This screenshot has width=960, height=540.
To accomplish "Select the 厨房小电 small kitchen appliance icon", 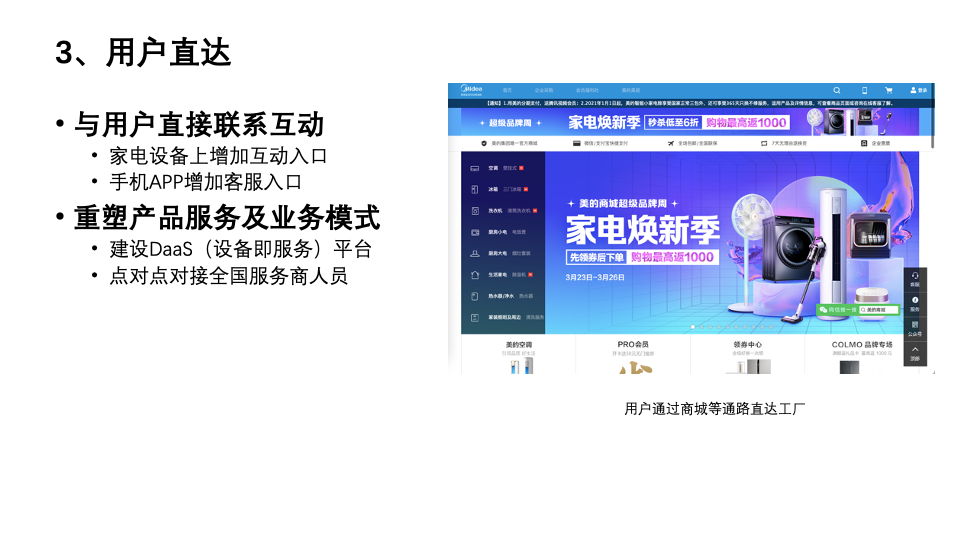I will coord(474,232).
